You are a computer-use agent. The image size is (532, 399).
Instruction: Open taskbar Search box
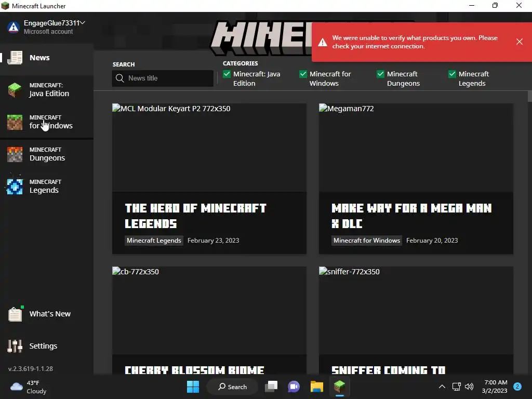[232, 387]
